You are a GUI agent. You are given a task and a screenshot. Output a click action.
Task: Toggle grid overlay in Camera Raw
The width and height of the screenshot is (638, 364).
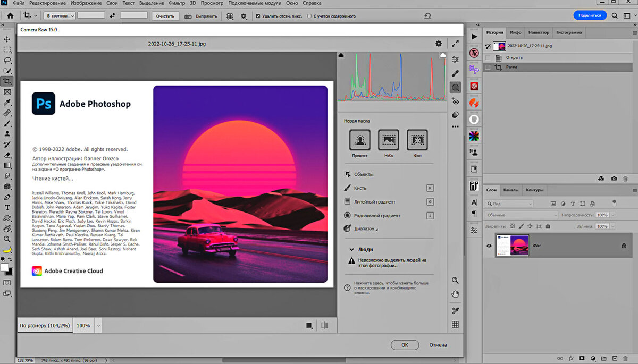click(456, 325)
